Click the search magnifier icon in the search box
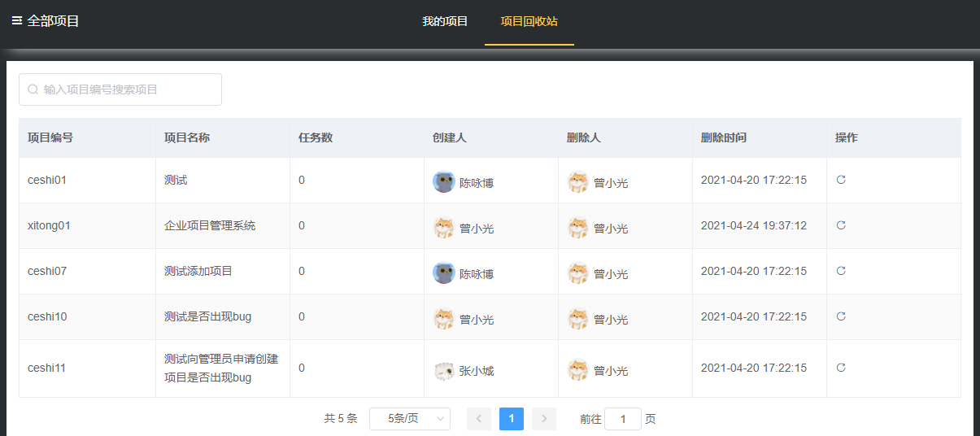The width and height of the screenshot is (980, 436). (x=33, y=89)
